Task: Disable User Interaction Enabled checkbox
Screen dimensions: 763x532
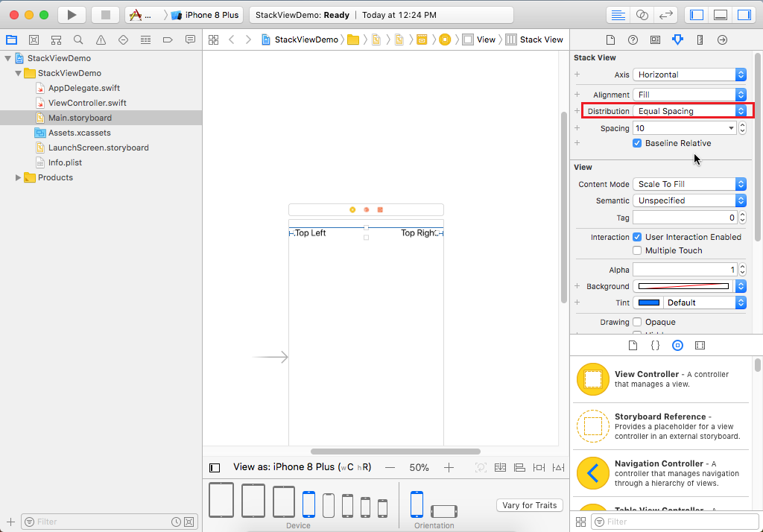Action: pos(637,237)
